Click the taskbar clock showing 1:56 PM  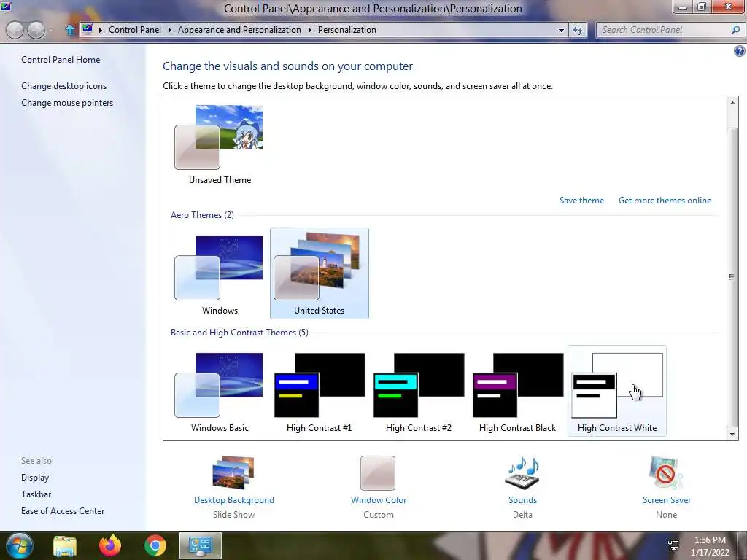(x=709, y=540)
